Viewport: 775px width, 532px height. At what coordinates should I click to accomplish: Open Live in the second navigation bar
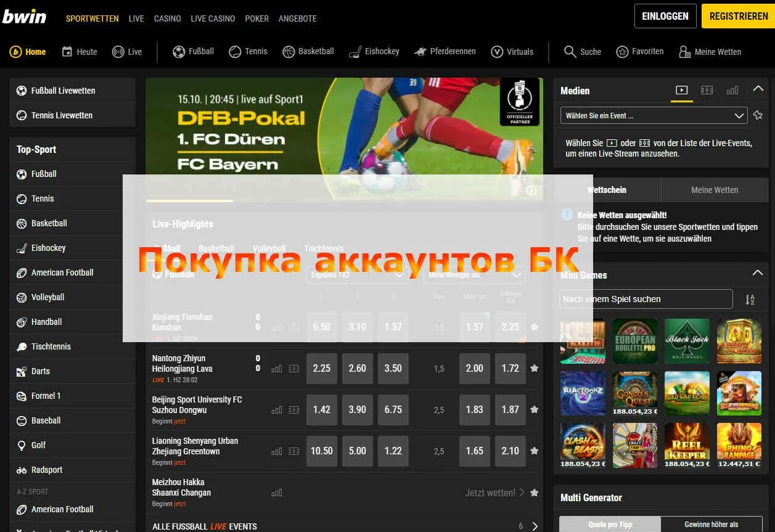(127, 52)
